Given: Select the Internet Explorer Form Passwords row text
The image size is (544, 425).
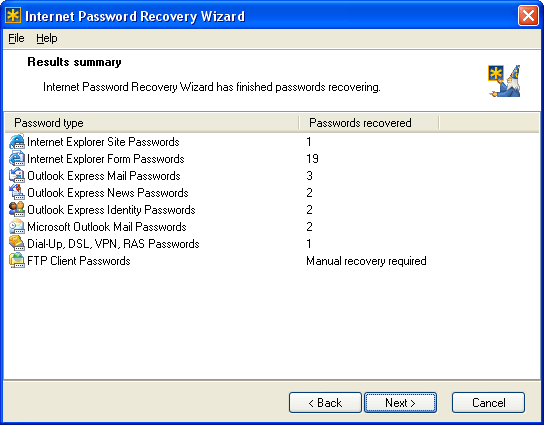Looking at the screenshot, I should 106,159.
